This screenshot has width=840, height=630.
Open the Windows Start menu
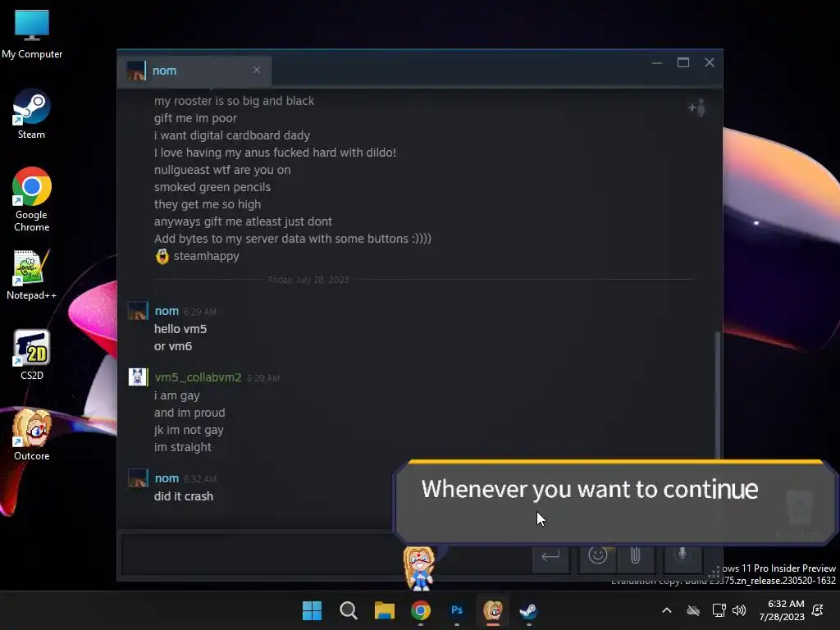point(312,610)
